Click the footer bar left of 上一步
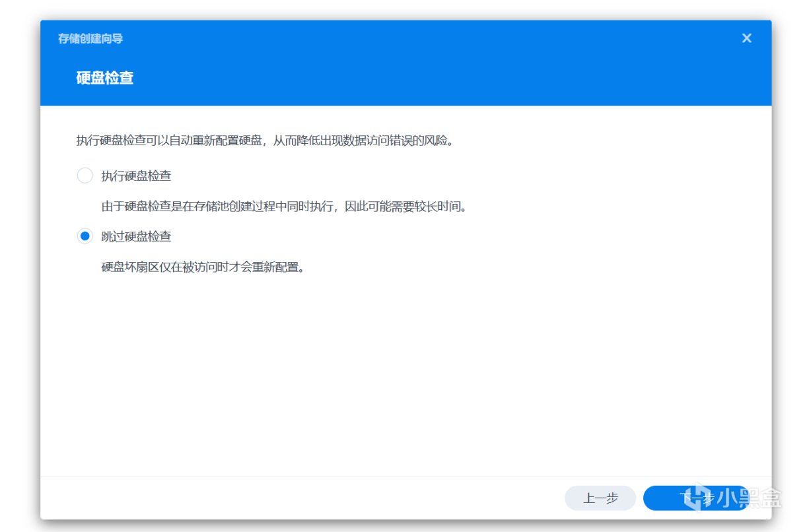Viewport: 805px width, 532px height. [297, 498]
